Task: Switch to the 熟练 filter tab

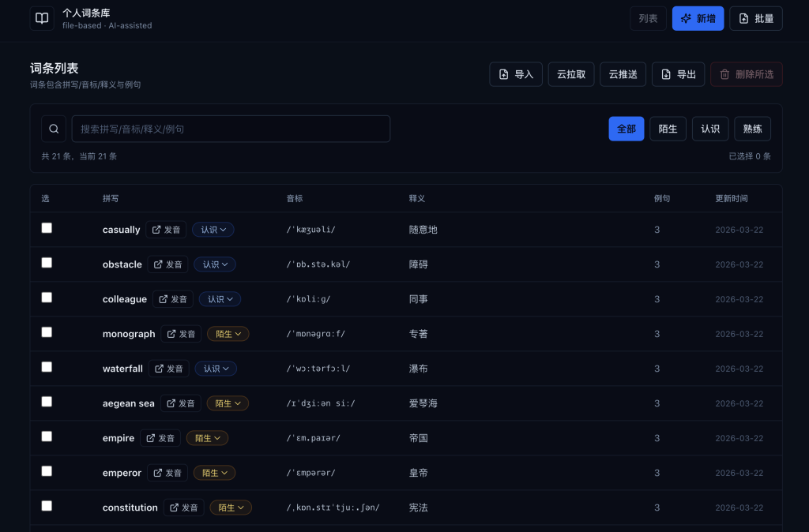Action: click(752, 129)
